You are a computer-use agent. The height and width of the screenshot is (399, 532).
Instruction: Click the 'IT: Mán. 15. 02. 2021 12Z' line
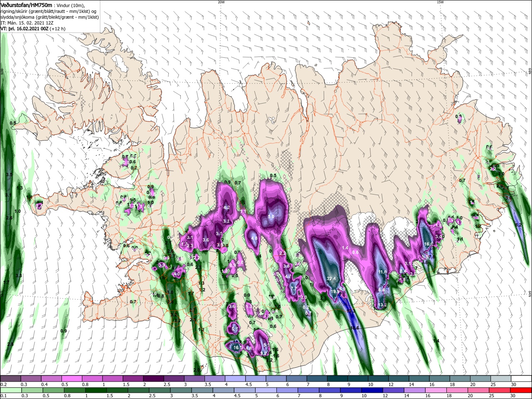tap(27, 23)
